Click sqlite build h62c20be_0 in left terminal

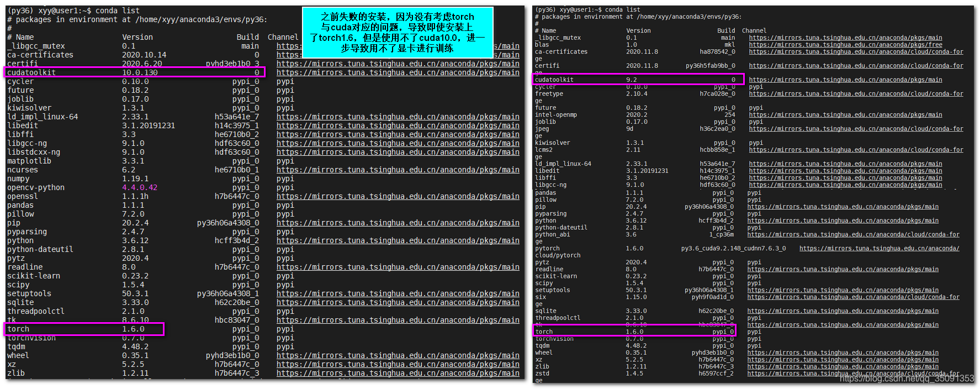point(237,302)
